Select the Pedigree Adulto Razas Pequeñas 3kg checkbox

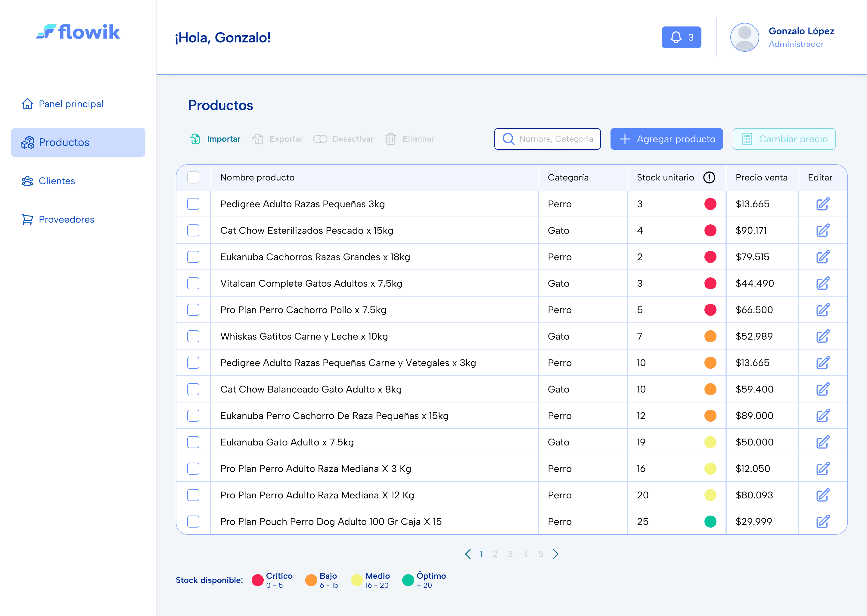(x=193, y=204)
